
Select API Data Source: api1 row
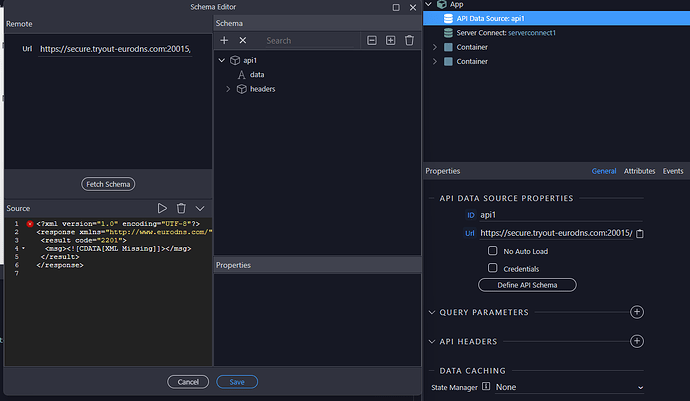(556, 18)
